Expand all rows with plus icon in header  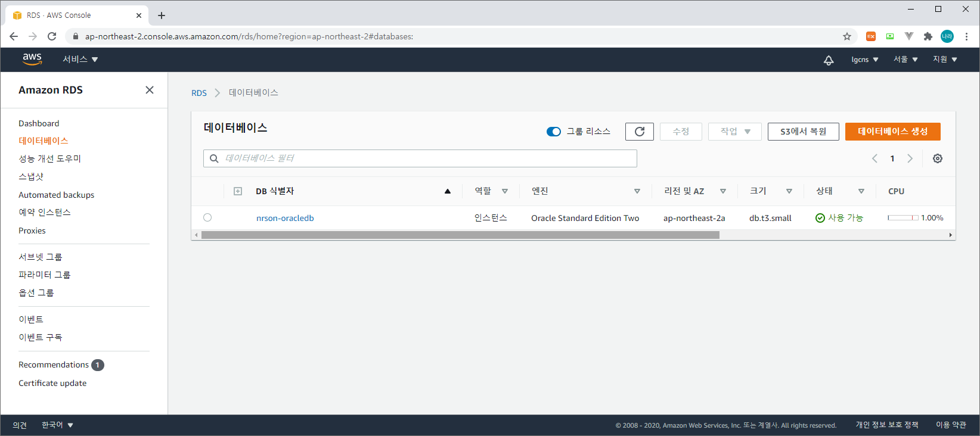point(238,191)
